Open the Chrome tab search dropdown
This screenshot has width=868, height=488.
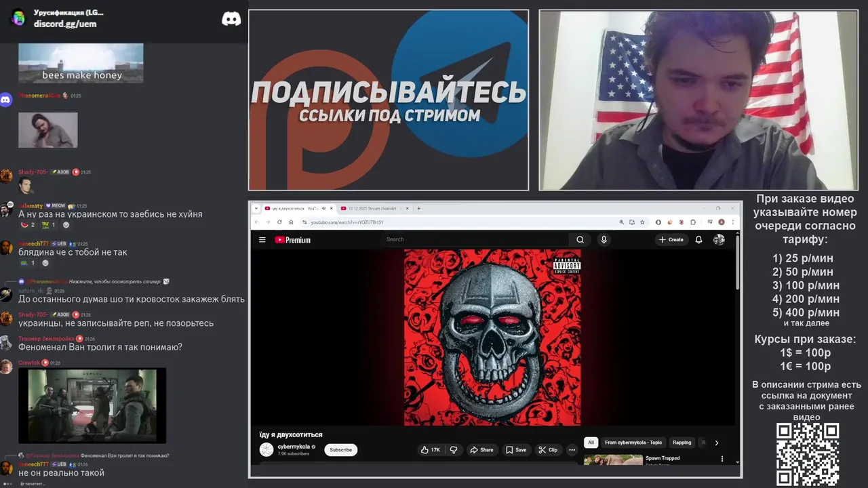pyautogui.click(x=256, y=208)
